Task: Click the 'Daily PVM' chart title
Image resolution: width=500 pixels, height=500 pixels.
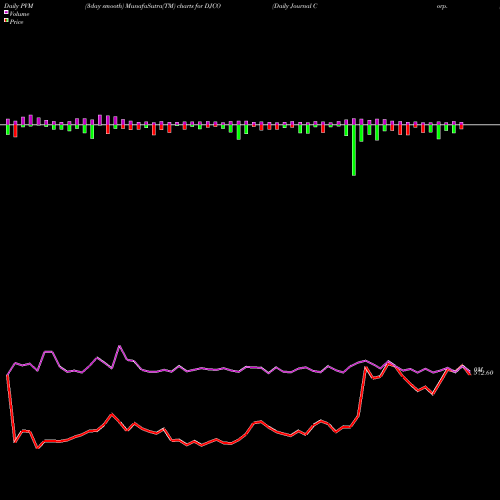Action: click(x=19, y=6)
